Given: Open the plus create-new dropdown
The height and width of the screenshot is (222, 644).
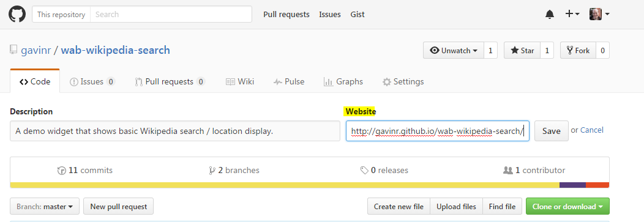Looking at the screenshot, I should (x=572, y=14).
